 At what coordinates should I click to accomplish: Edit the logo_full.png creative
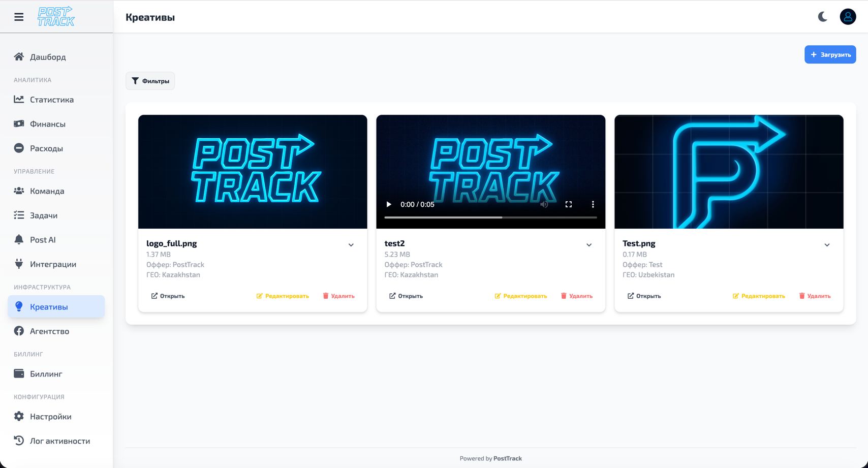click(x=283, y=296)
